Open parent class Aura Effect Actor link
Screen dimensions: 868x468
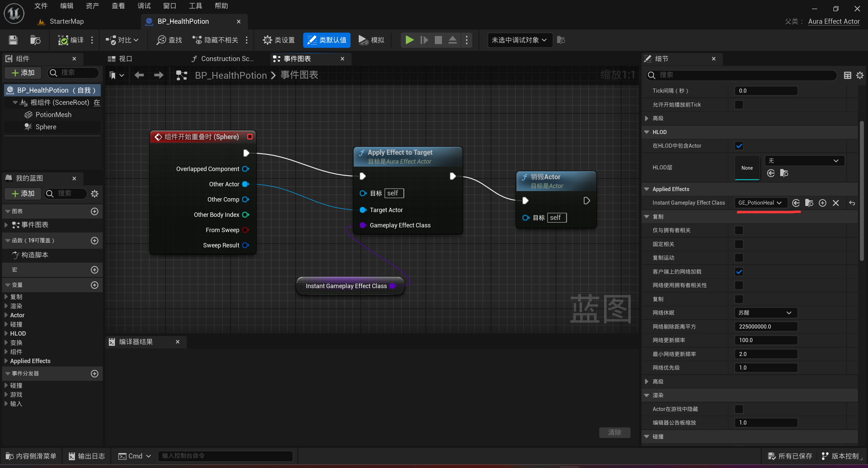(x=834, y=21)
